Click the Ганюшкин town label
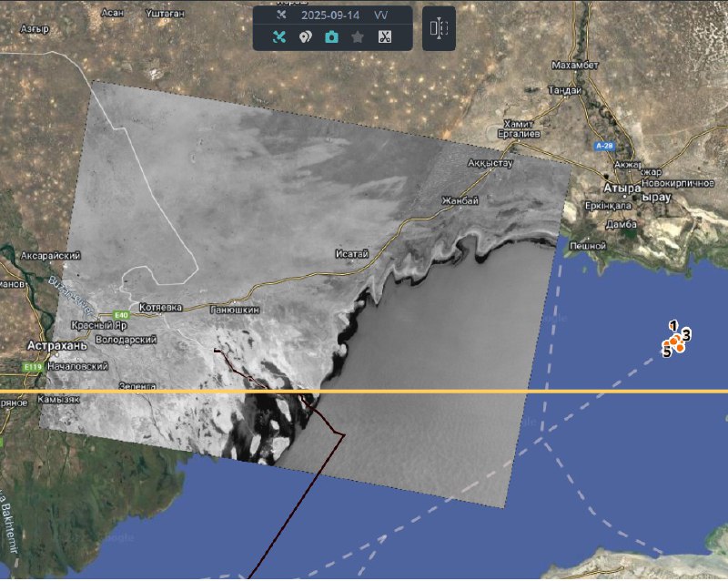Viewport: 728px width, 581px height. [235, 310]
